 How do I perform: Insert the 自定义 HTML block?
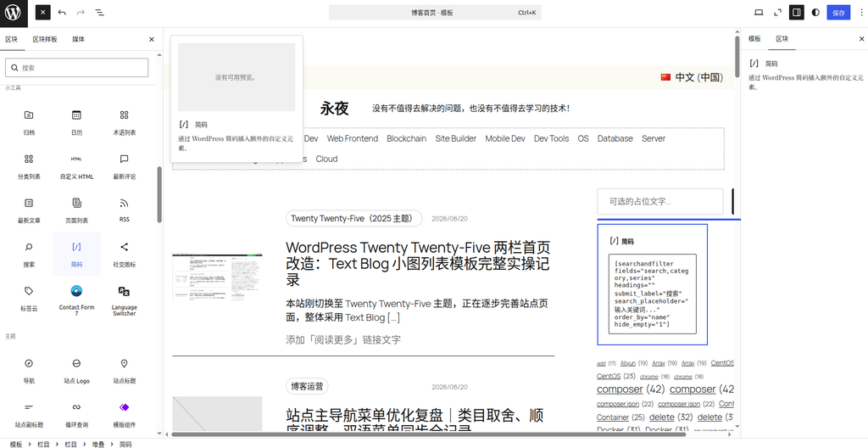click(76, 165)
